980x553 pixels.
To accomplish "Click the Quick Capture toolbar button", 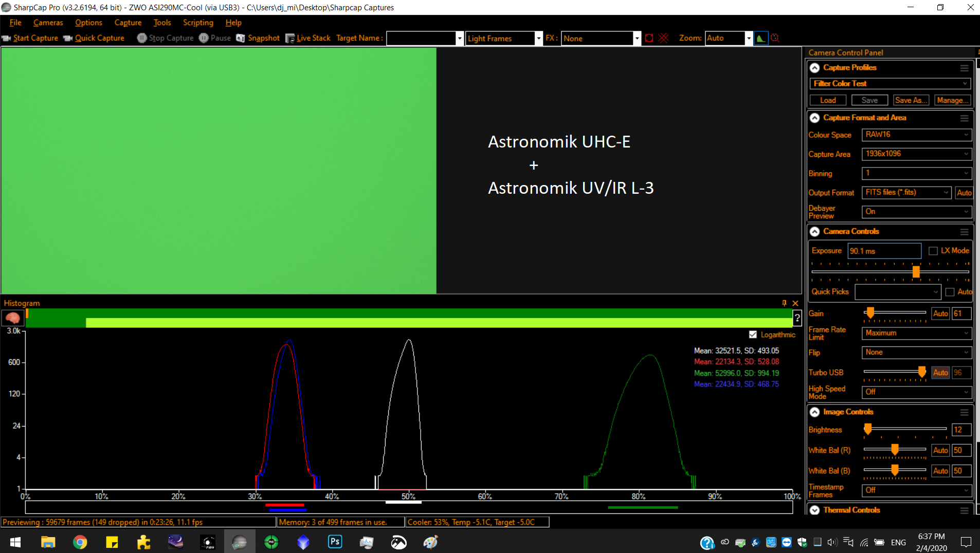I will [x=94, y=38].
